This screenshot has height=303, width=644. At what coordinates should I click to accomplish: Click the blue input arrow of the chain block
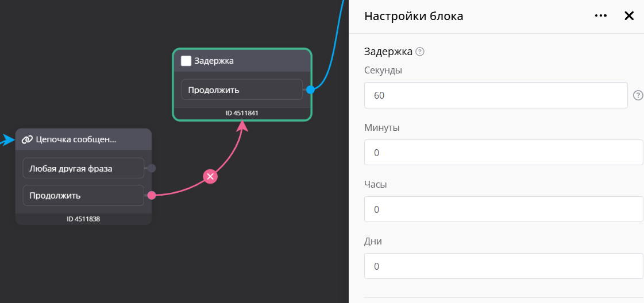[7, 139]
